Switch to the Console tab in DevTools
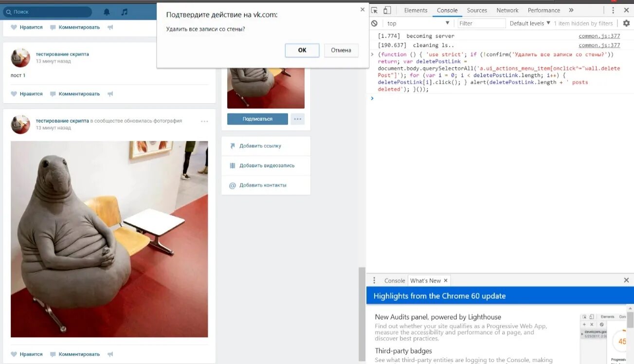The width and height of the screenshot is (634, 364). 447,10
